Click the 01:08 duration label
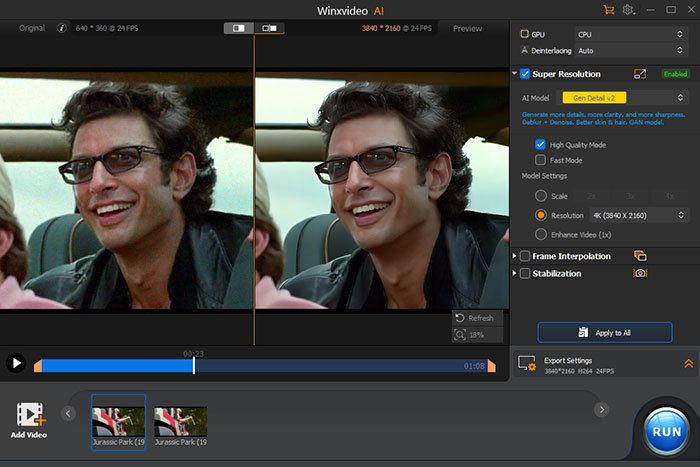This screenshot has height=467, width=700. (474, 366)
